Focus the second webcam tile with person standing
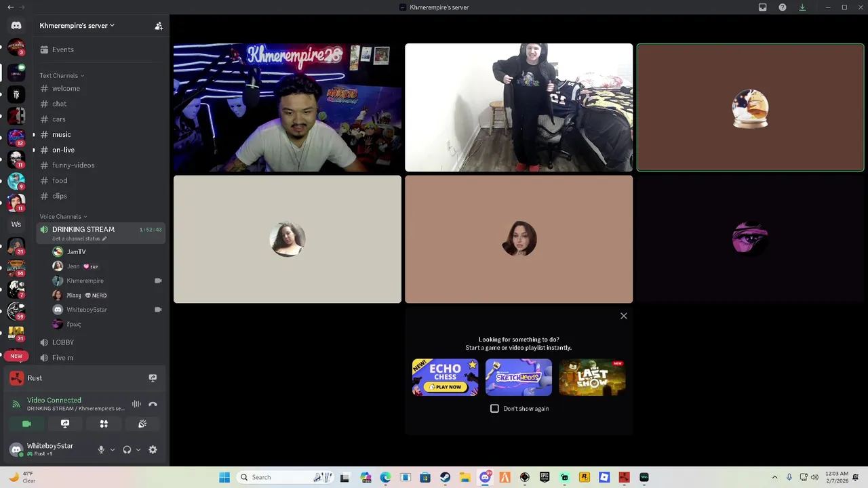The image size is (868, 488). click(519, 108)
